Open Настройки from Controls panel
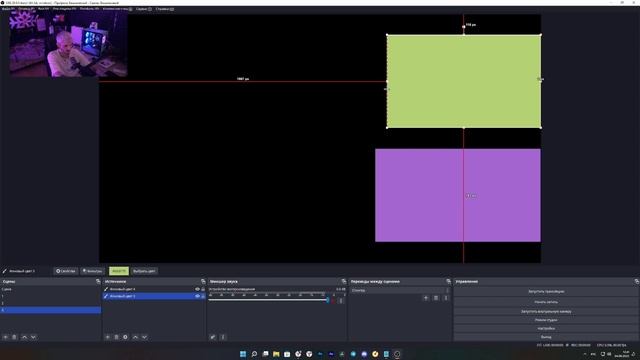 pos(546,329)
